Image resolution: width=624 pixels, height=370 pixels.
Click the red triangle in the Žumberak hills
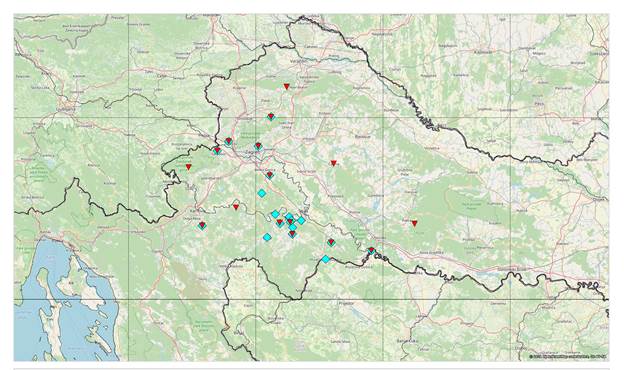click(189, 167)
